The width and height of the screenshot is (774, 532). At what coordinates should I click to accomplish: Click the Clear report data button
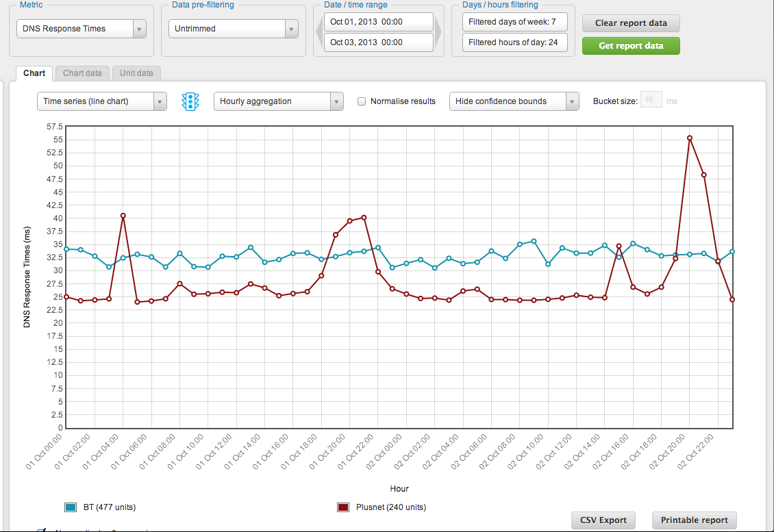(x=631, y=23)
